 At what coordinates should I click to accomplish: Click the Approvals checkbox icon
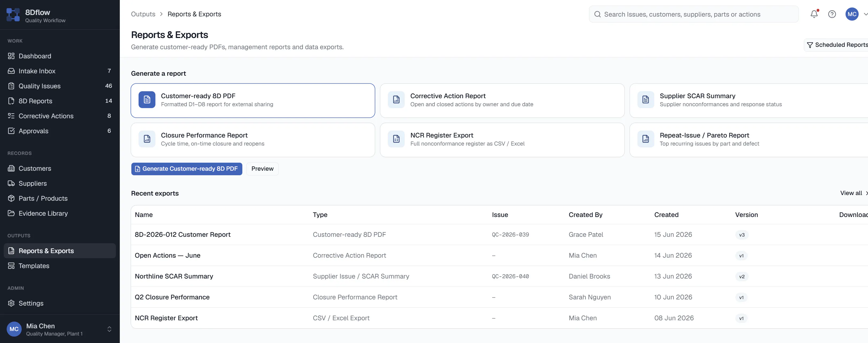click(x=11, y=131)
